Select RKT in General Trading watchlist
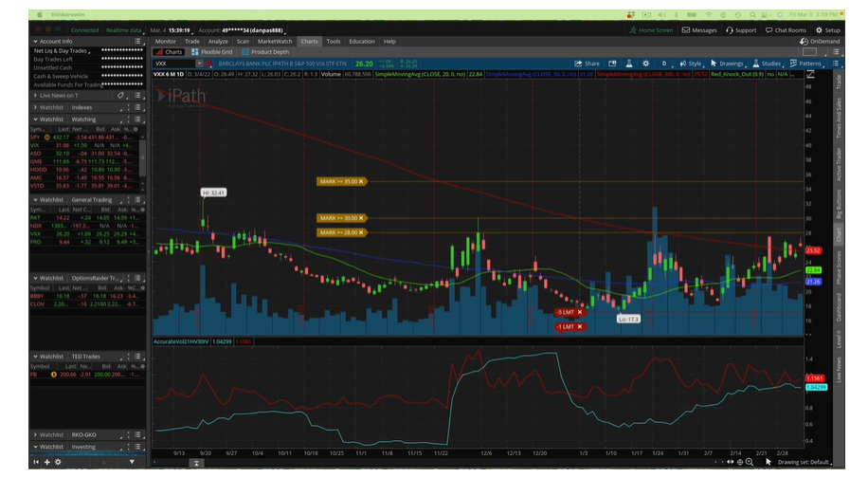The width and height of the screenshot is (868, 496). [86, 218]
